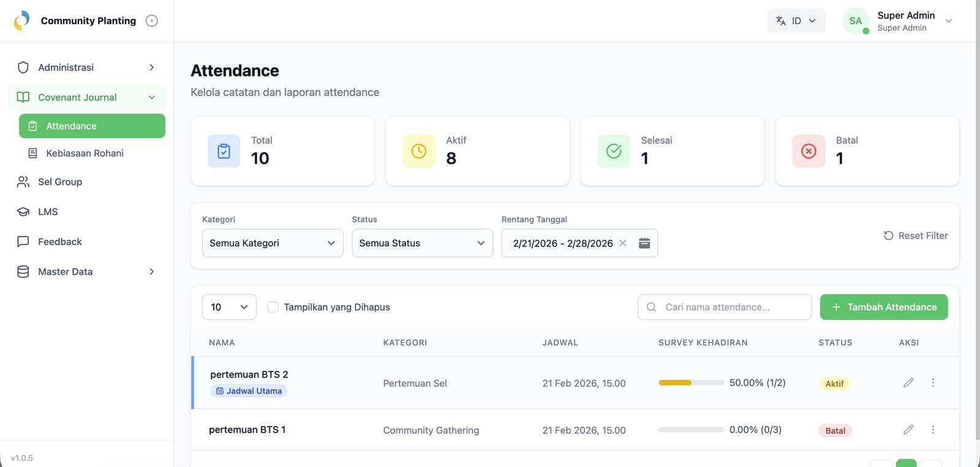The image size is (980, 467).
Task: Click the Community Planting logo icon
Action: pos(21,21)
